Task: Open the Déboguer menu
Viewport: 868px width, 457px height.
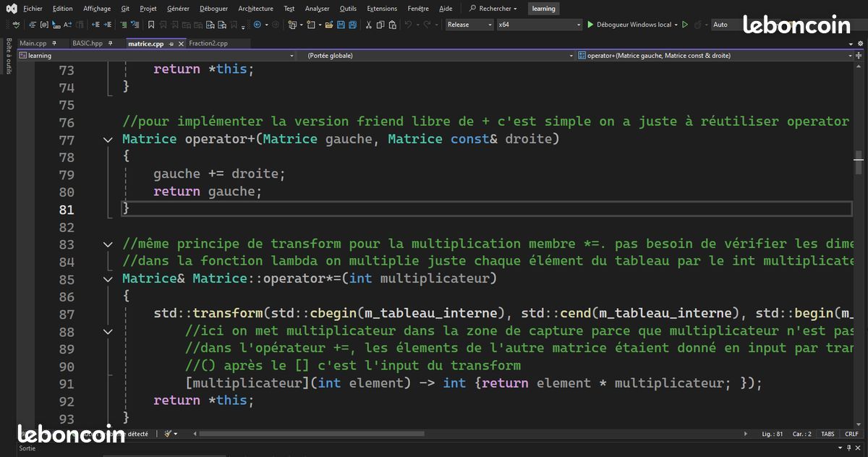Action: click(213, 9)
